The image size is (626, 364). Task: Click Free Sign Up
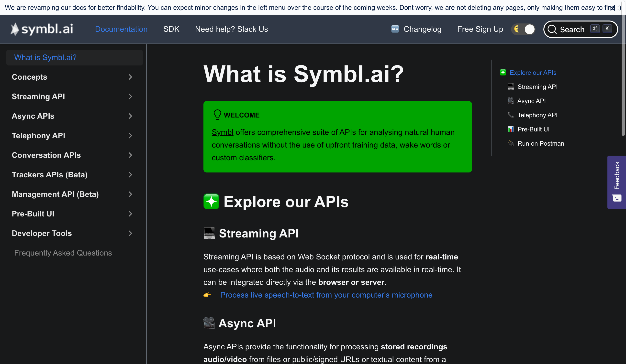pos(480,29)
